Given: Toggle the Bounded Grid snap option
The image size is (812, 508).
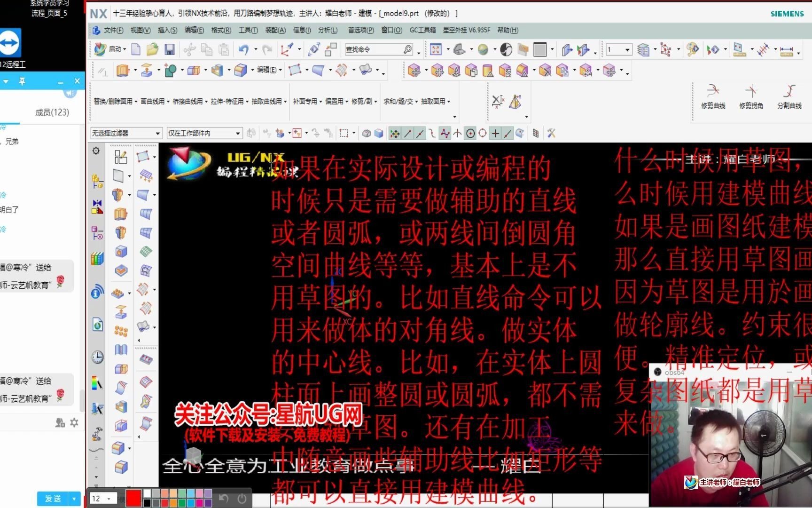Looking at the screenshot, I should pos(535,134).
